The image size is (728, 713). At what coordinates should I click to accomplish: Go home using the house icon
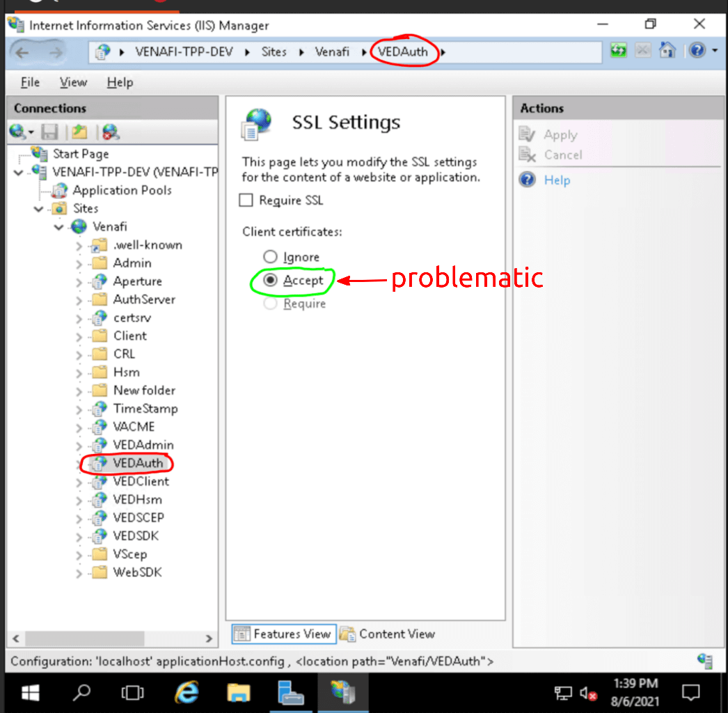(x=667, y=50)
